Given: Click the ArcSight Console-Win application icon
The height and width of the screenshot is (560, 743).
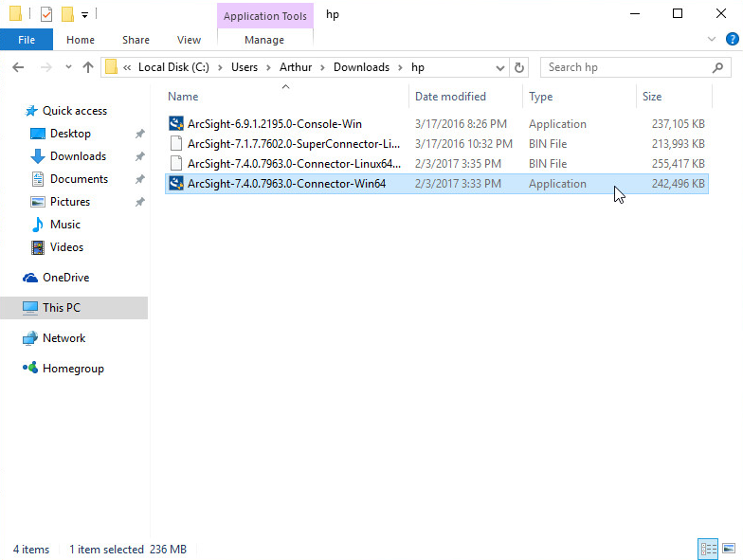Looking at the screenshot, I should point(175,124).
